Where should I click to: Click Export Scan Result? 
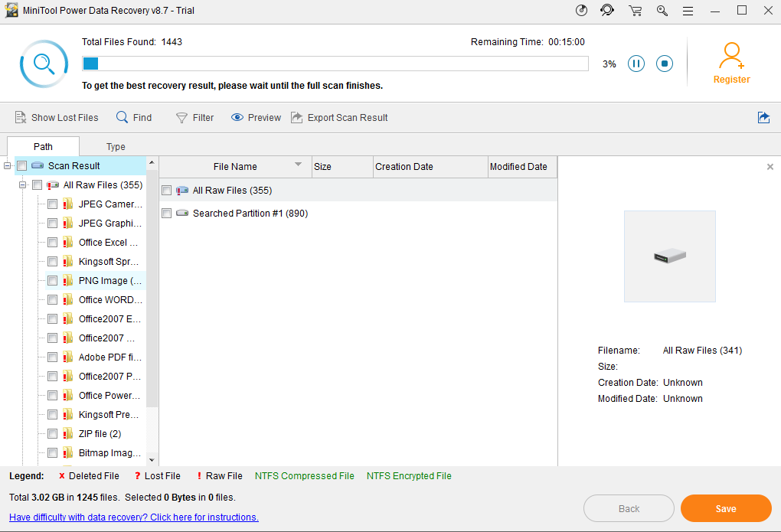coord(339,118)
